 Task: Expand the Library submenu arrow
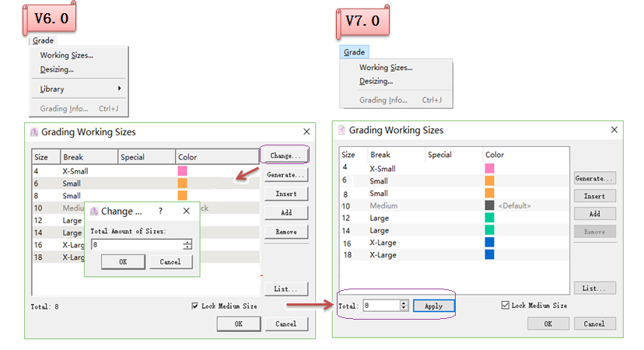[x=119, y=89]
